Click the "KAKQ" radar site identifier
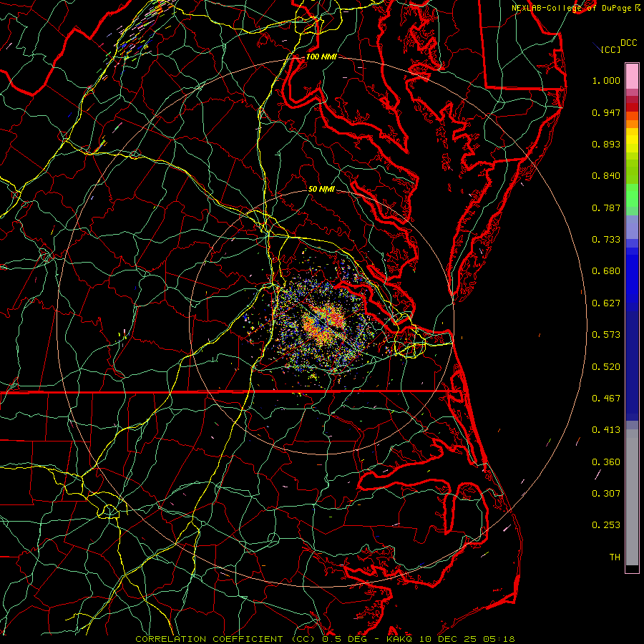 (x=399, y=639)
